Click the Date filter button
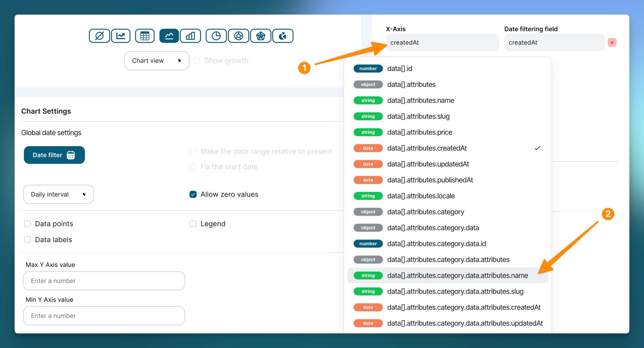The image size is (644, 348). pos(54,155)
